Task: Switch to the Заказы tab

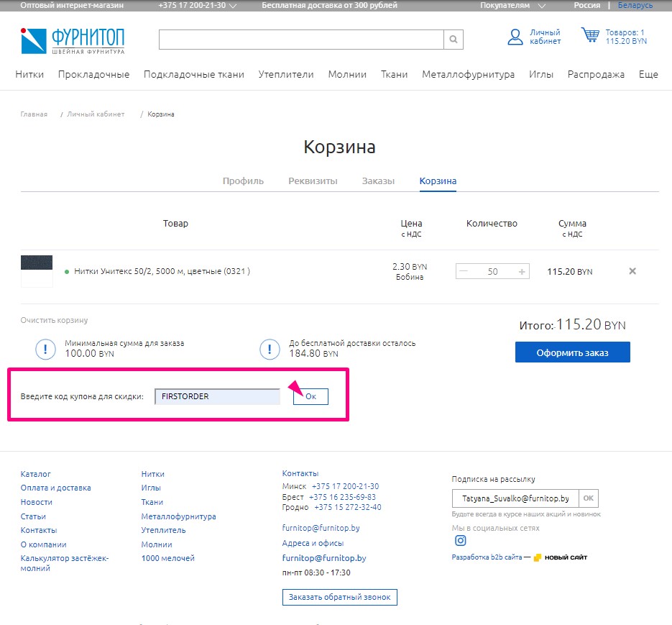Action: point(378,181)
